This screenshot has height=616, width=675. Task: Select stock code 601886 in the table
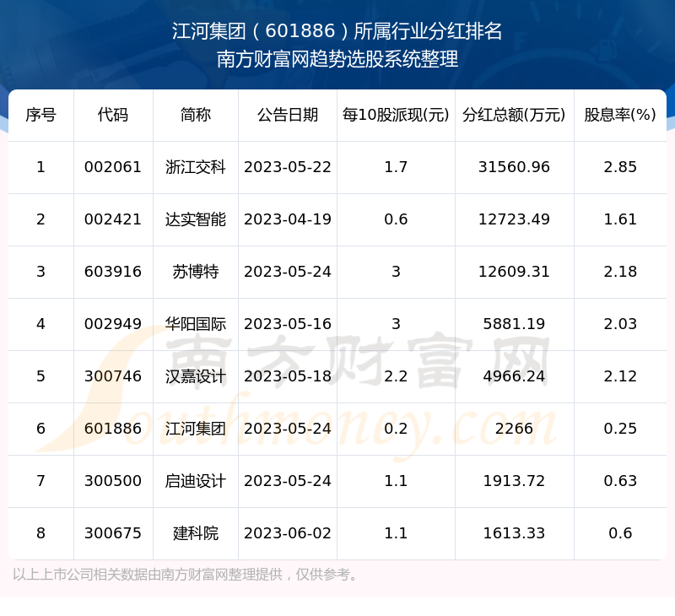(x=113, y=429)
